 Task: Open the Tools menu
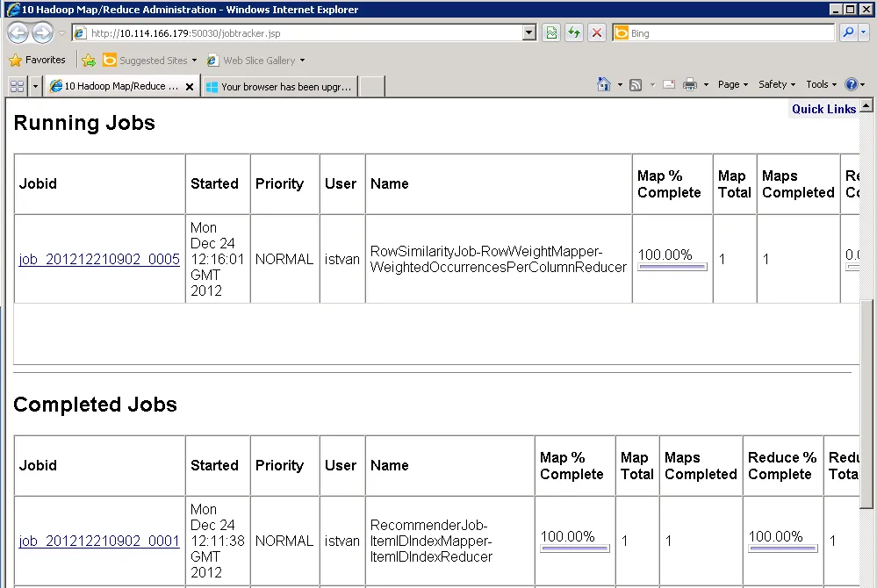point(821,84)
